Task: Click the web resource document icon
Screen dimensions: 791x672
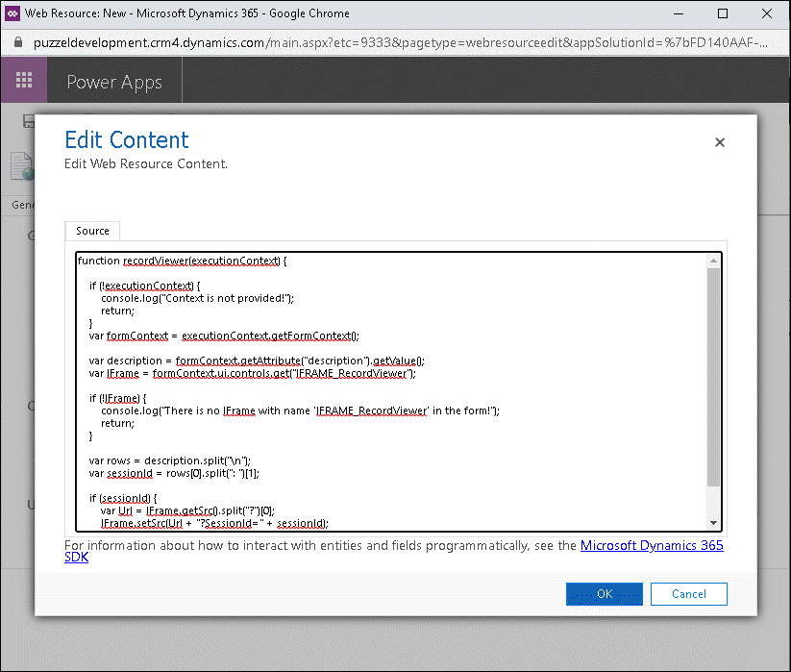Action: point(21,166)
